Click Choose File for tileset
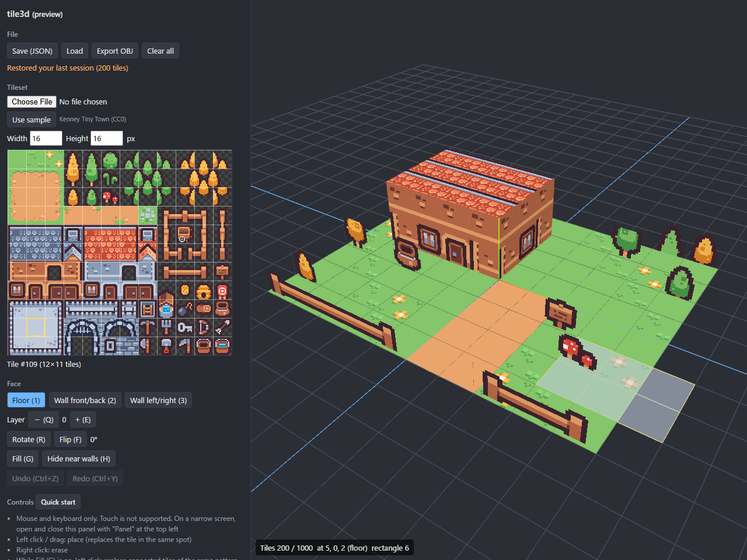Viewport: 747px width, 560px height. pos(32,101)
